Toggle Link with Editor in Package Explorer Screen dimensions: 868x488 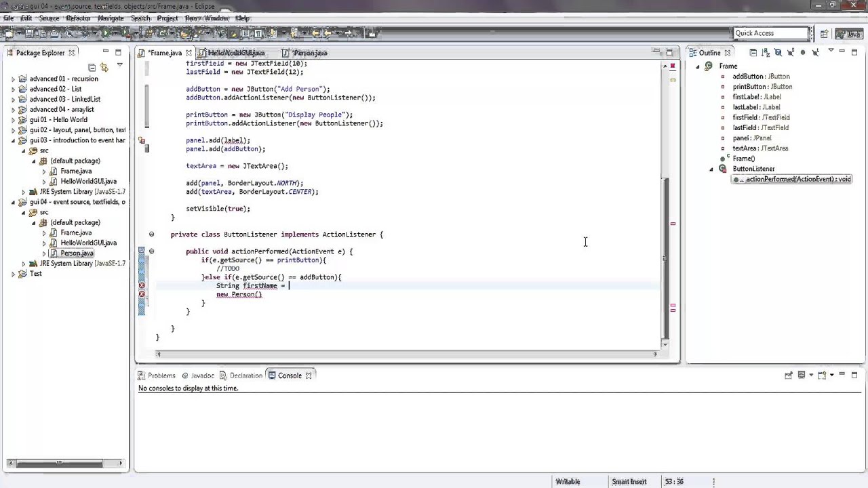[104, 67]
